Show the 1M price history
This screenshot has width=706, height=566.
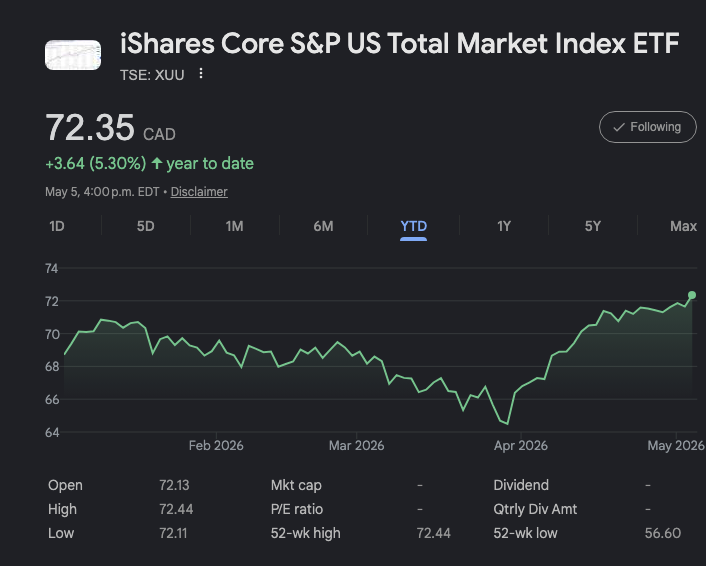[x=234, y=226]
